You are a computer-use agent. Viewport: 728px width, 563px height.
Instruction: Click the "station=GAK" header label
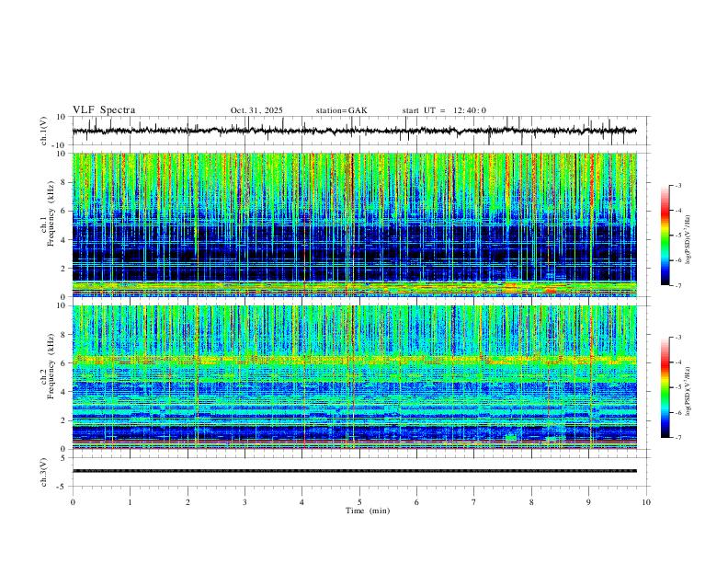(x=341, y=110)
